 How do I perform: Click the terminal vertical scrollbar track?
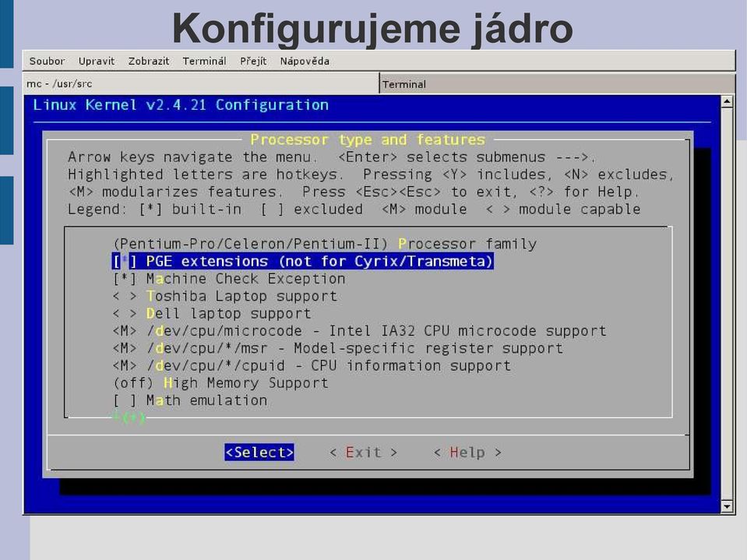click(727, 304)
